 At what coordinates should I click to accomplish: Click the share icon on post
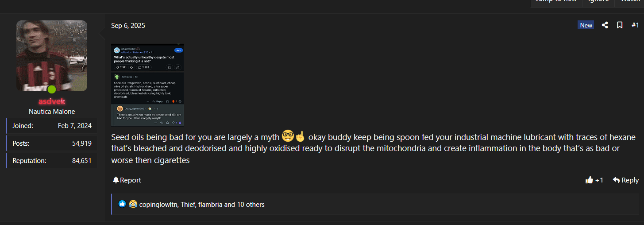click(605, 25)
